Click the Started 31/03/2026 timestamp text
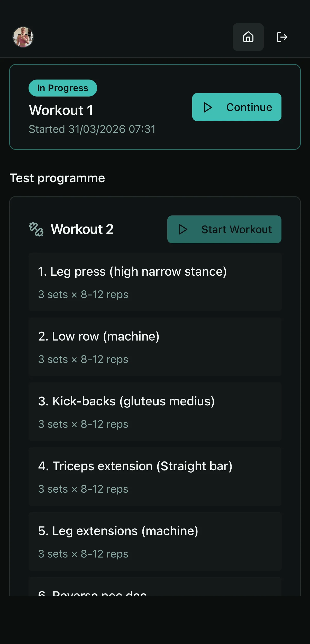Image resolution: width=310 pixels, height=644 pixels. click(92, 129)
